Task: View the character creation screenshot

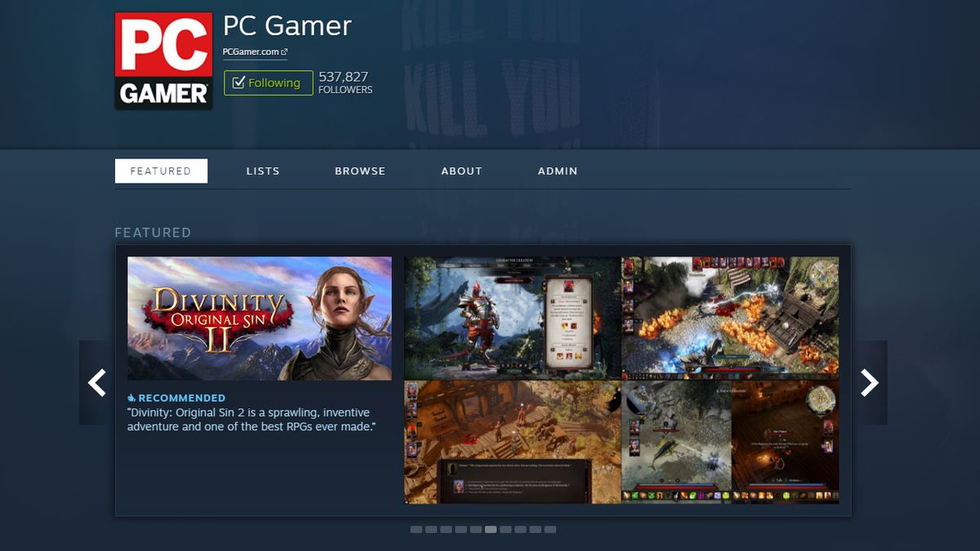Action: click(512, 318)
